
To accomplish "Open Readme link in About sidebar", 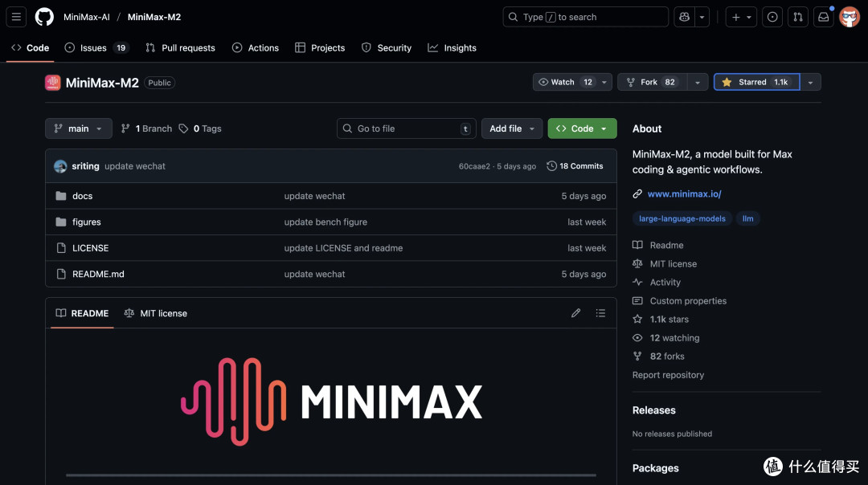I will point(658,245).
